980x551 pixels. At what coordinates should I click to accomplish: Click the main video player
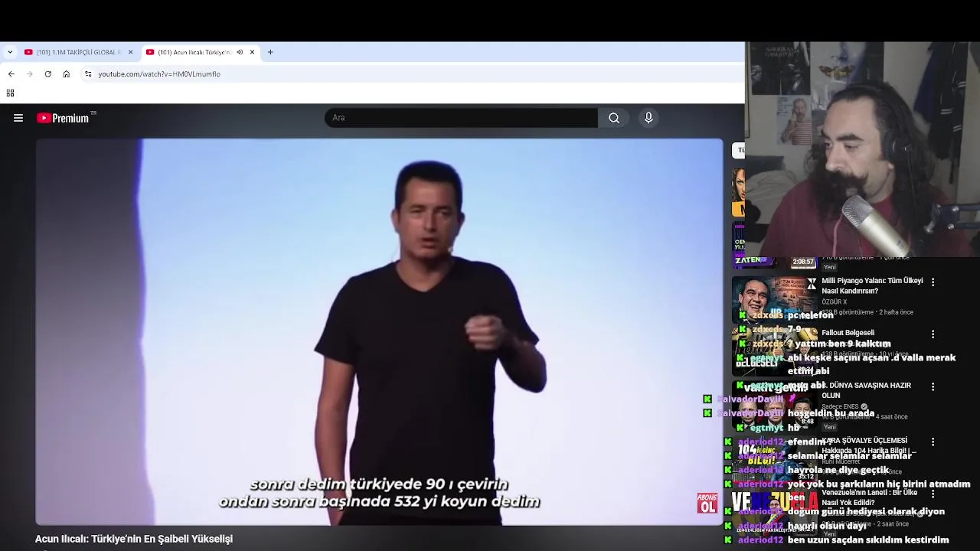pyautogui.click(x=379, y=331)
